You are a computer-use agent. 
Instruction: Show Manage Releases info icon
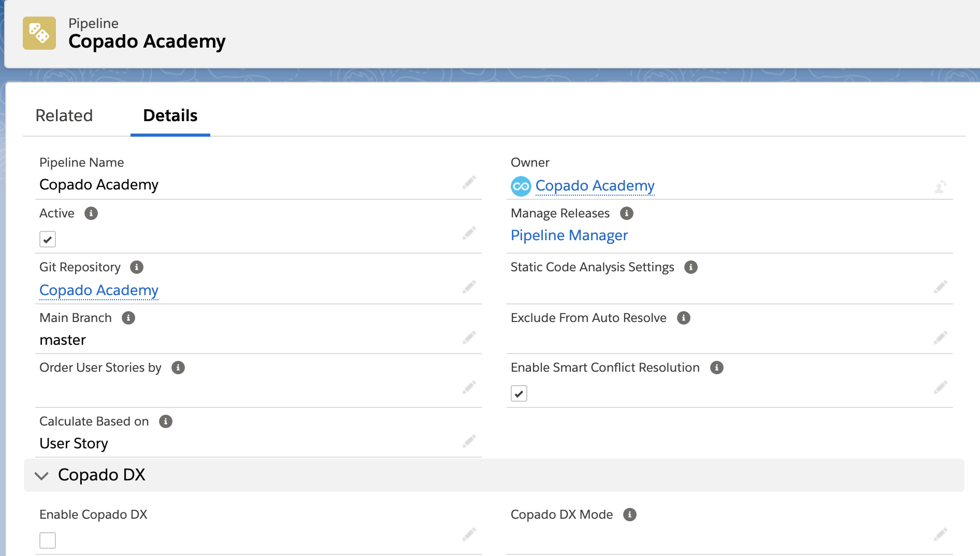[x=627, y=213]
